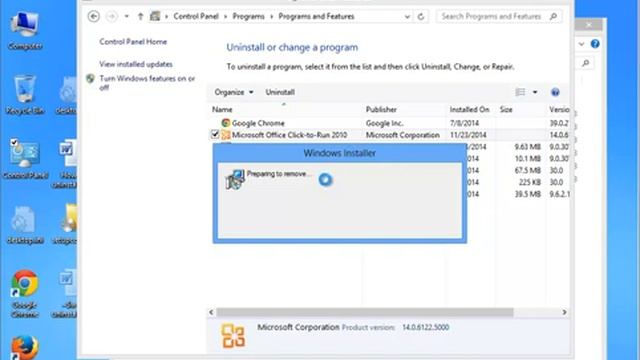Click the 11/23/2014 installed date
640x360 pixels.
point(468,135)
